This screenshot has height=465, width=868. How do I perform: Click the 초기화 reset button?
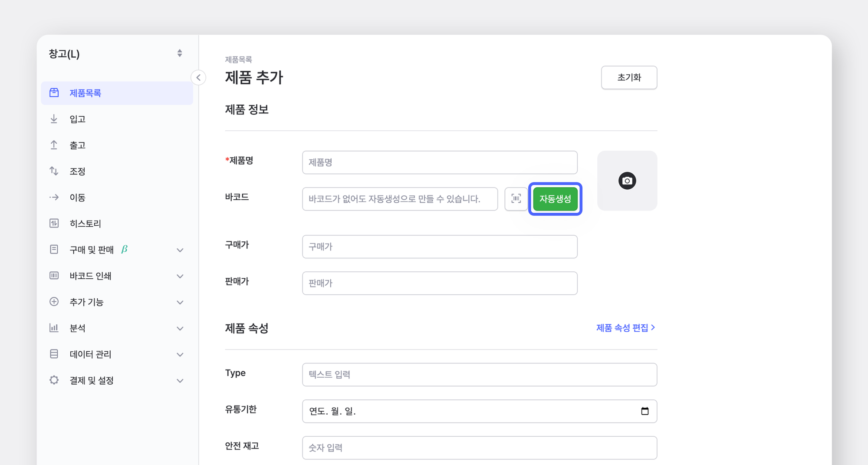pyautogui.click(x=629, y=77)
